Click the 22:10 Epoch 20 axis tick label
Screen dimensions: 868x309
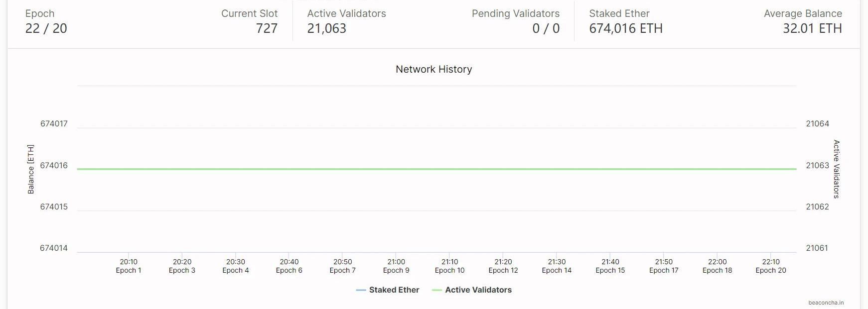tap(771, 266)
